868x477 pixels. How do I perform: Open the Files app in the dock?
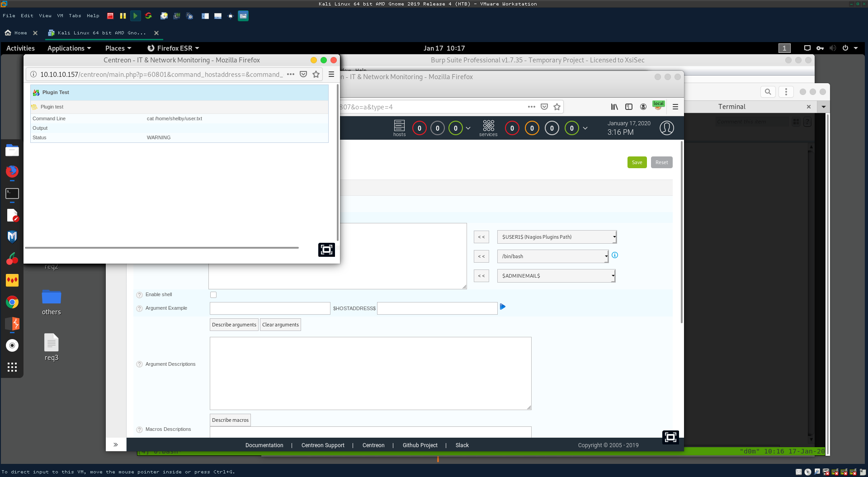click(12, 150)
